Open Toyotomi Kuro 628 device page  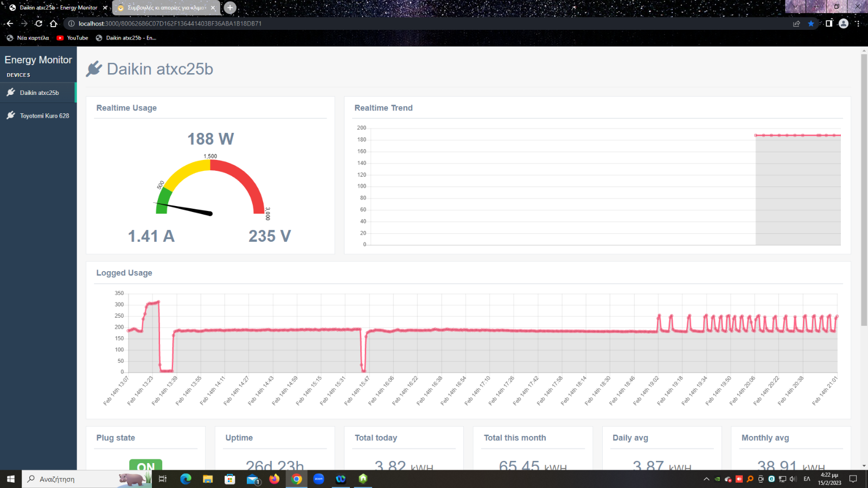(x=38, y=115)
